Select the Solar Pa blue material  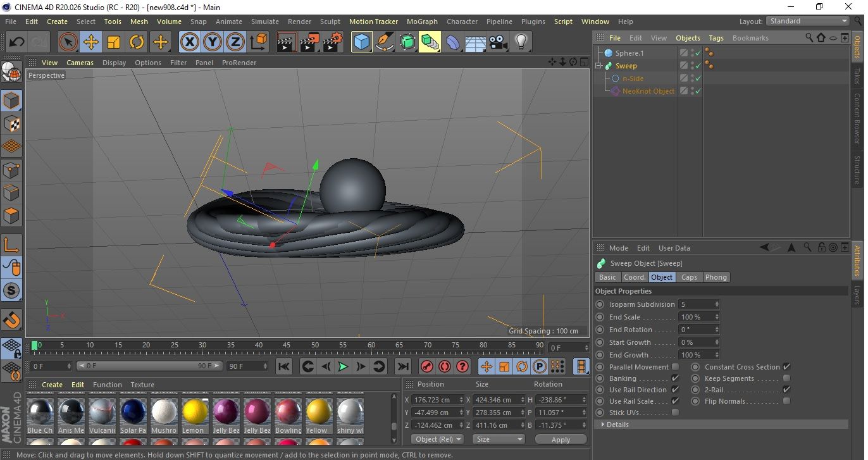(x=133, y=416)
